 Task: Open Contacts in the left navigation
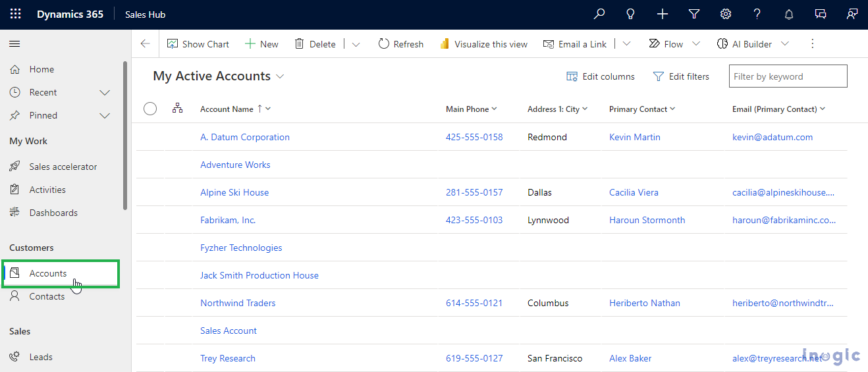pyautogui.click(x=47, y=296)
